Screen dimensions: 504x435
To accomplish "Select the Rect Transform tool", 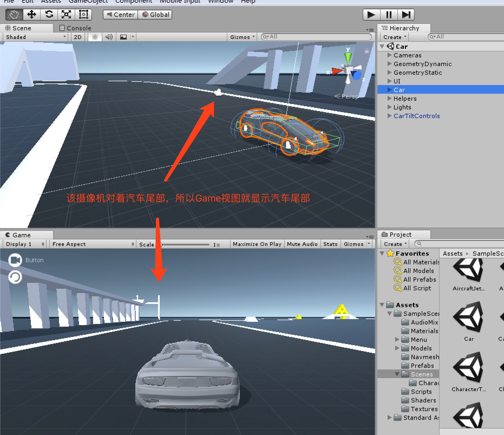I will [83, 14].
